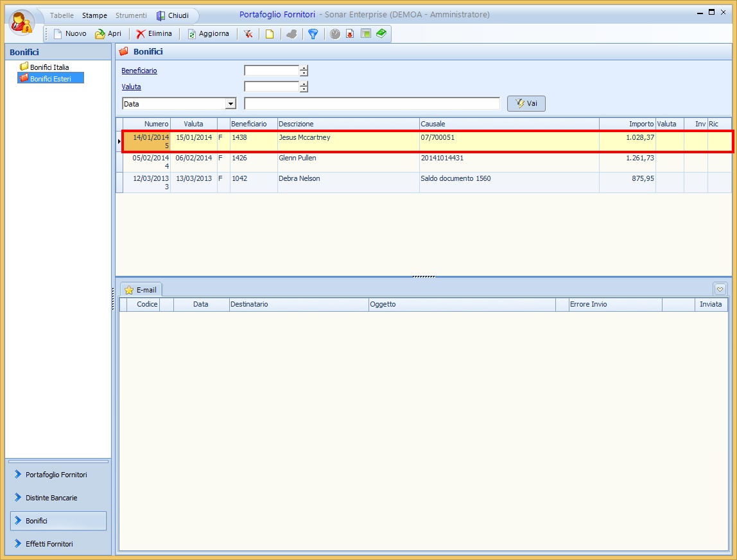Click the blue funnel filter icon
The height and width of the screenshot is (560, 737).
(313, 34)
